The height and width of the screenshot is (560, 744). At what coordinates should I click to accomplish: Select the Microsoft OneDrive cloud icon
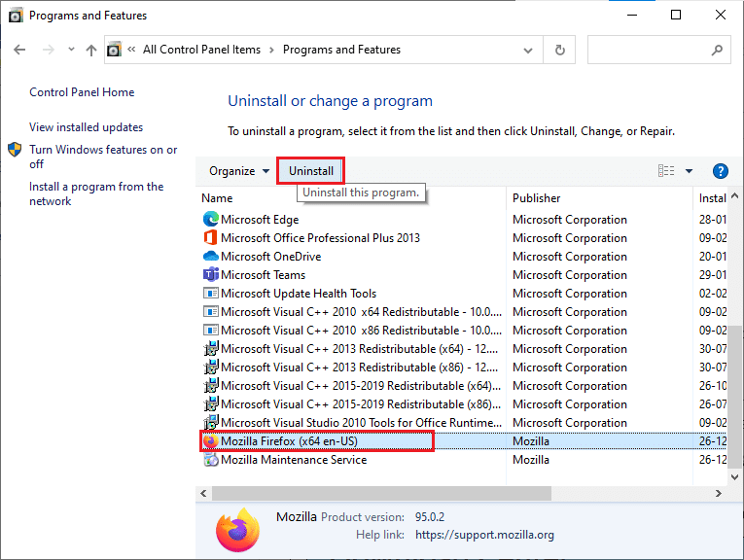click(211, 256)
